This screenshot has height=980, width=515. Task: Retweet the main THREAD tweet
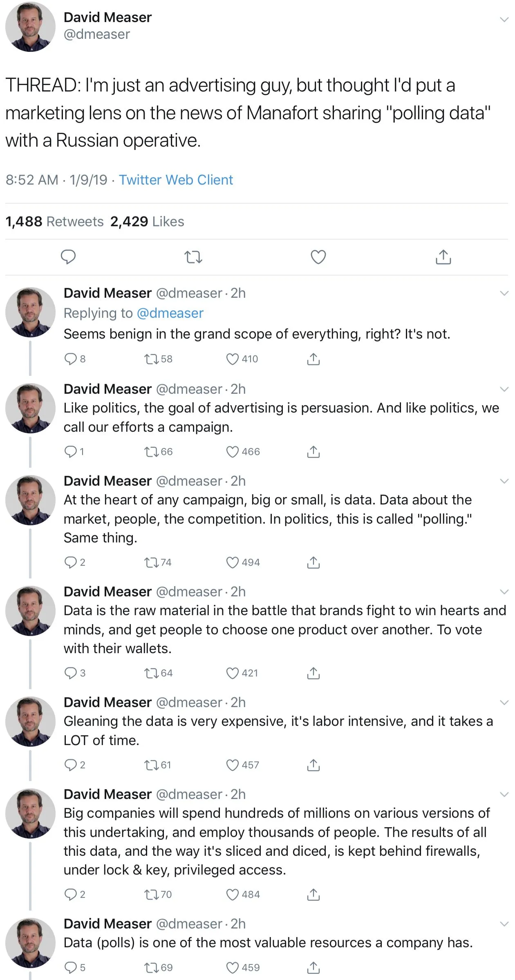click(x=193, y=257)
